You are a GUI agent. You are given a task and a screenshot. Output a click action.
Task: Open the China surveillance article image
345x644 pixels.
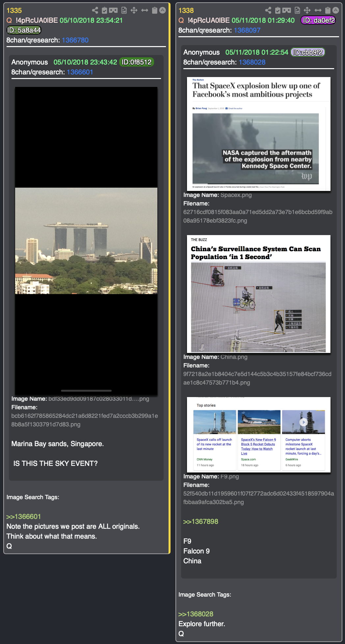[x=259, y=294]
